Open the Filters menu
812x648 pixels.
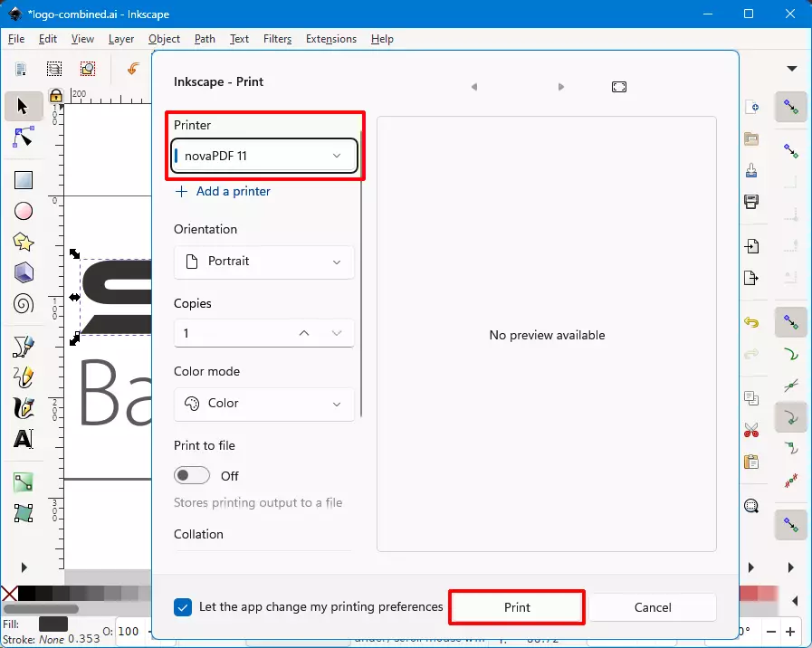point(277,39)
